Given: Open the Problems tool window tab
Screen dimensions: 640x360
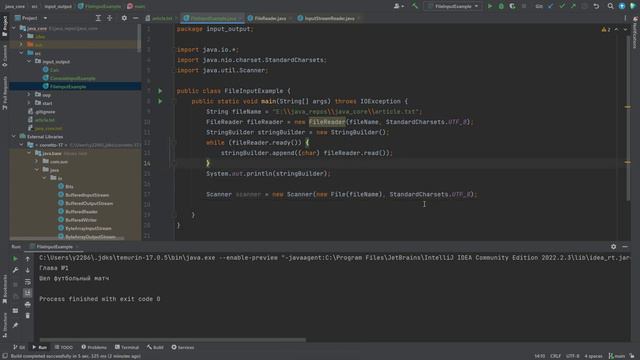Looking at the screenshot, I should coord(94,347).
